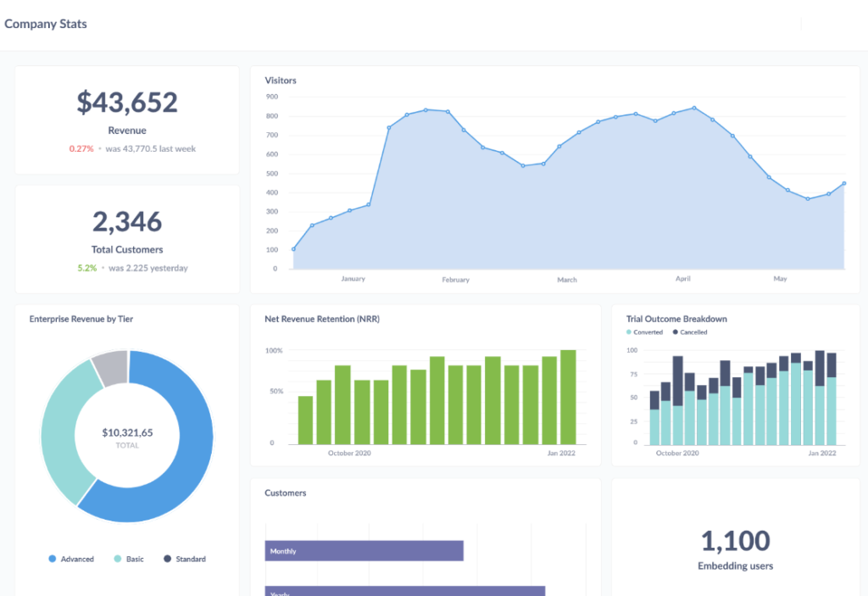
Task: Toggle the Converted series in legend
Action: point(644,332)
